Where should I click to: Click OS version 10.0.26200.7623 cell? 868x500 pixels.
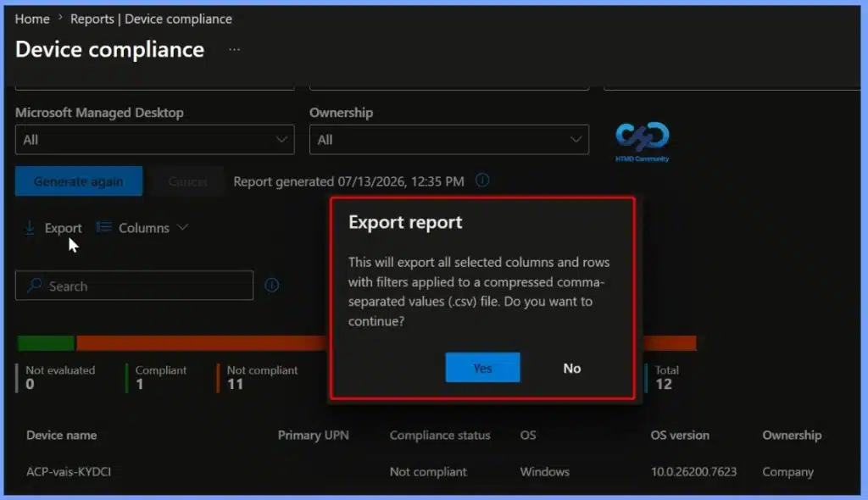pyautogui.click(x=693, y=472)
